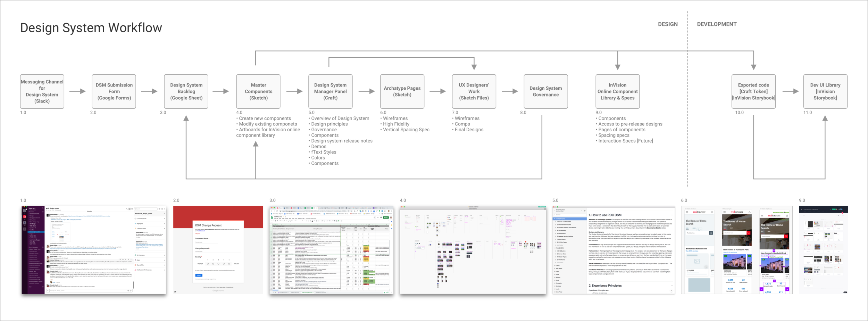Click the 'Design system release notes' bullet
The height and width of the screenshot is (321, 868).
point(341,141)
